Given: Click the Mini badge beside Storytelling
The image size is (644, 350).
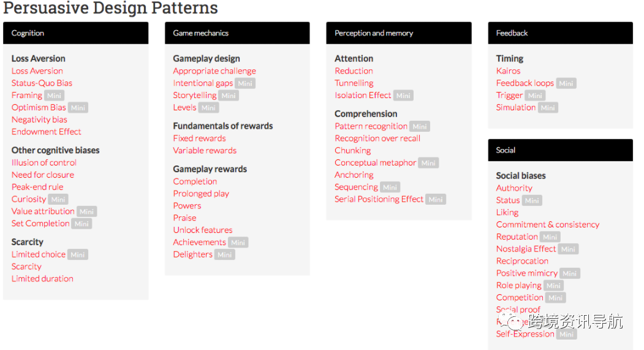Looking at the screenshot, I should coord(229,96).
